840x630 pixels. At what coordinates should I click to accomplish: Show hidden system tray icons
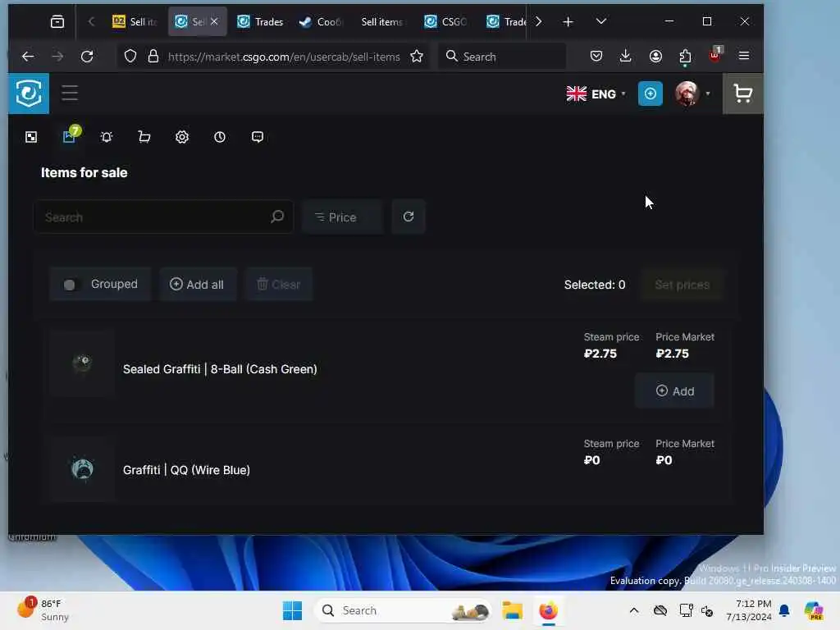634,610
